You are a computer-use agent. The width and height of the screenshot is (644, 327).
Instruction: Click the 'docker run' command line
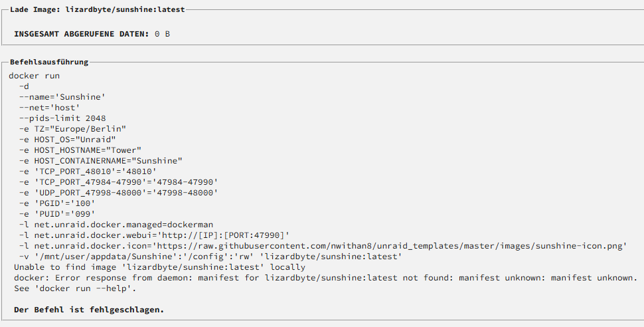pos(34,76)
